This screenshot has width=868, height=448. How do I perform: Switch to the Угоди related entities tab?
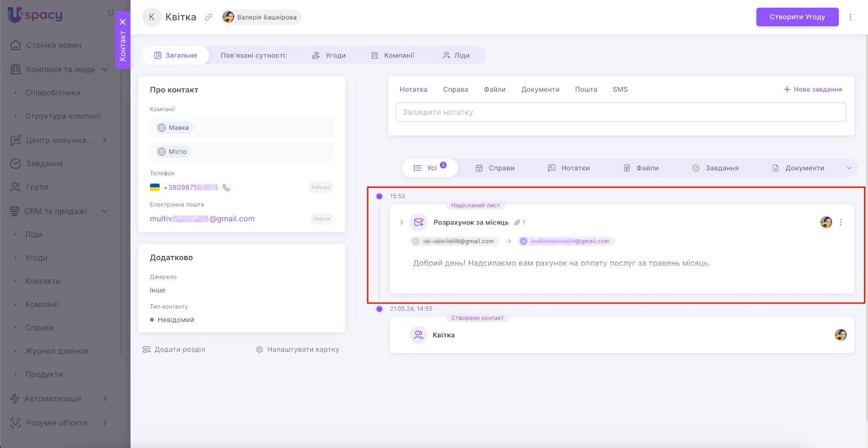pyautogui.click(x=329, y=55)
